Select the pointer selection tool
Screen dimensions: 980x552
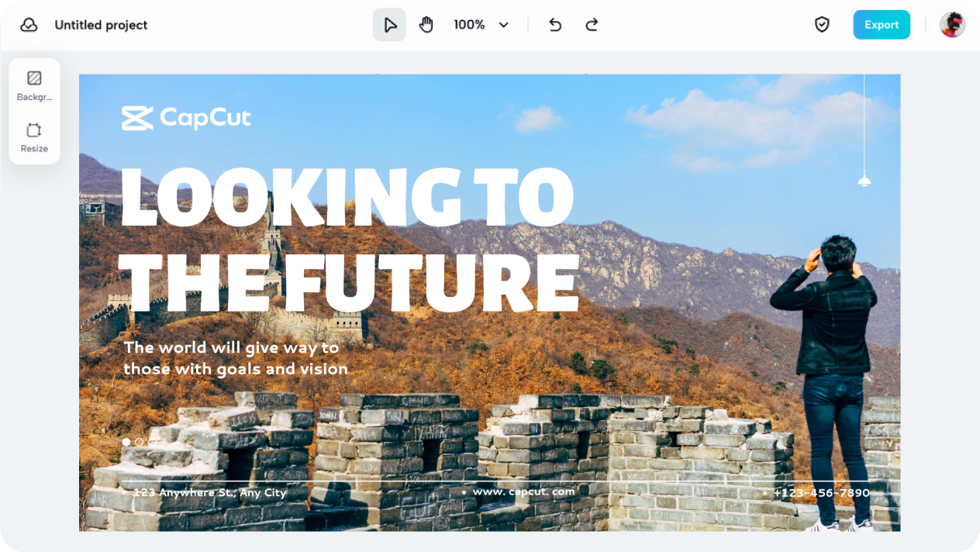pyautogui.click(x=389, y=25)
